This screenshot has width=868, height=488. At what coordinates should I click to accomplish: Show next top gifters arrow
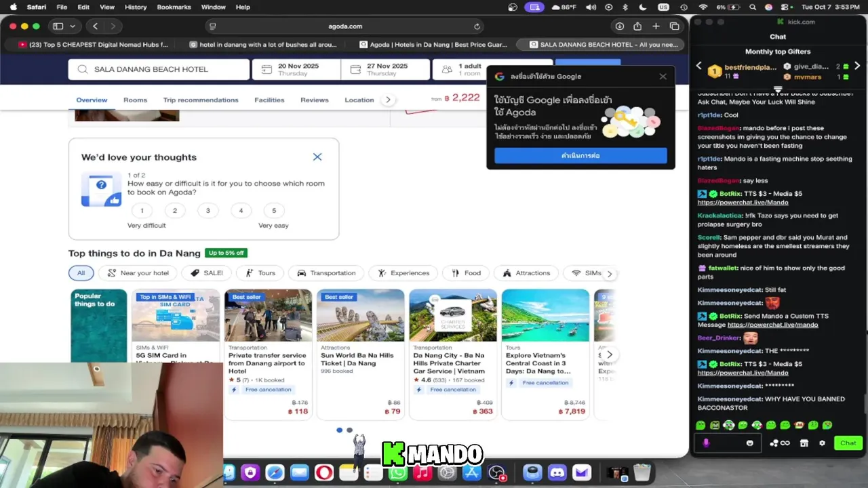(857, 66)
